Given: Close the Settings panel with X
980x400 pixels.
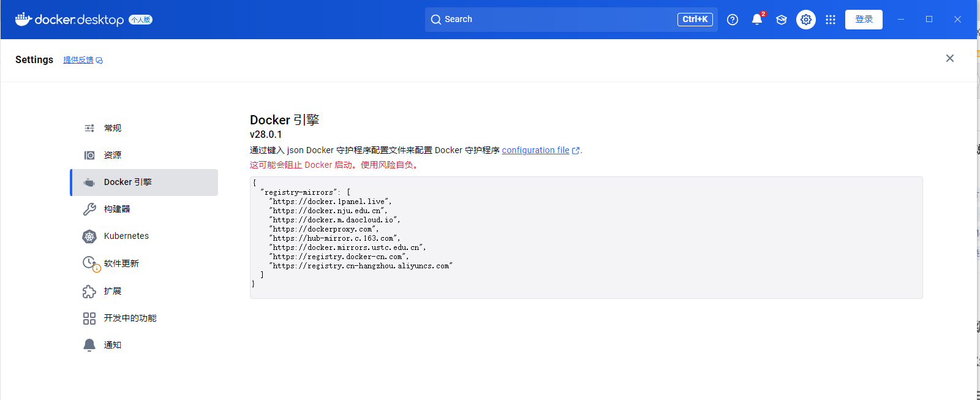Looking at the screenshot, I should click(950, 58).
